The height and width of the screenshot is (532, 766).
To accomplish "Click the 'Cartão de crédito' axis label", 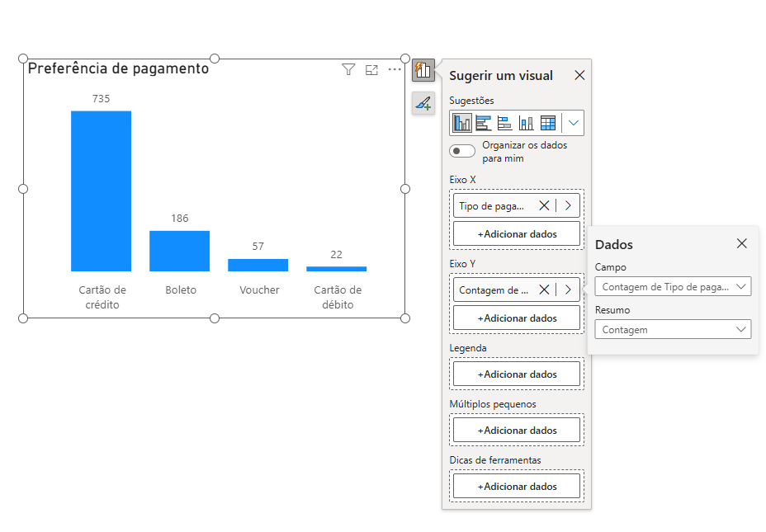I will point(102,297).
